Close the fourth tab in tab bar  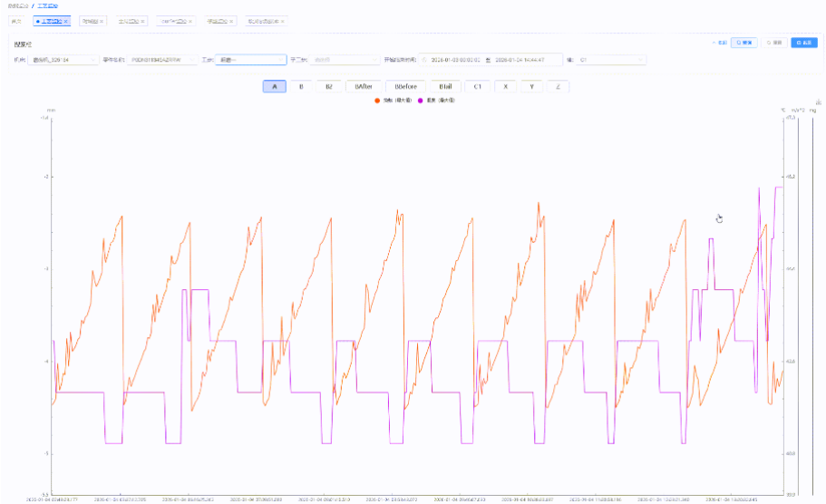coord(191,21)
